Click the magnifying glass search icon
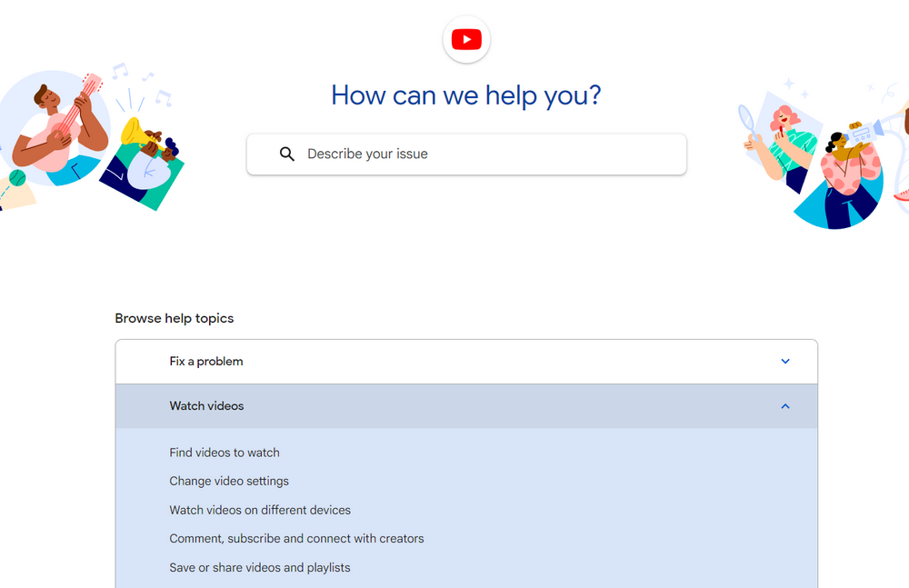909x588 pixels. [x=287, y=154]
